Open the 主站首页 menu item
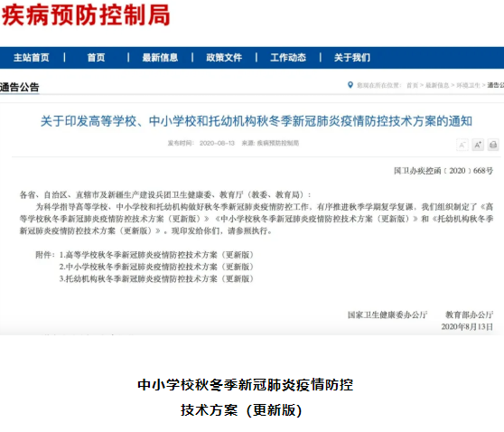This screenshot has height=432, width=504. coord(32,58)
